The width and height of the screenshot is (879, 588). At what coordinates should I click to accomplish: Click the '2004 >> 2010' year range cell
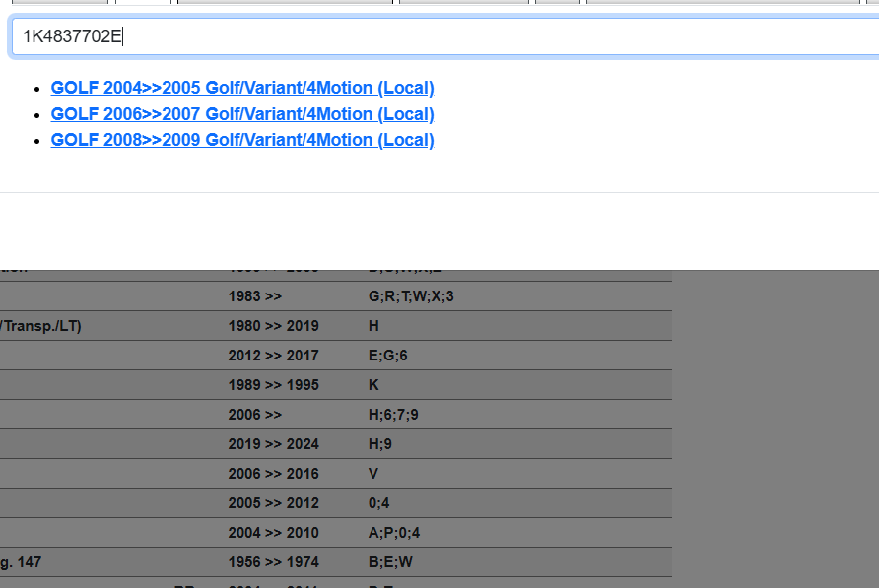point(274,533)
